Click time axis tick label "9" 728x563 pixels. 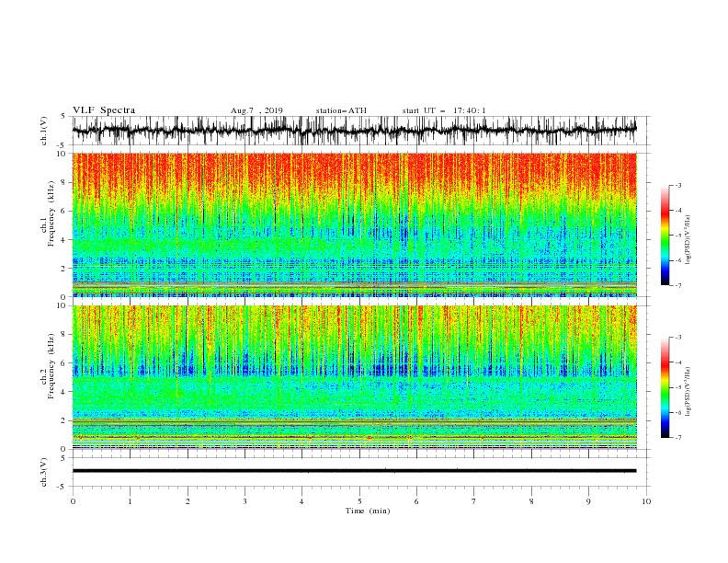tap(588, 501)
